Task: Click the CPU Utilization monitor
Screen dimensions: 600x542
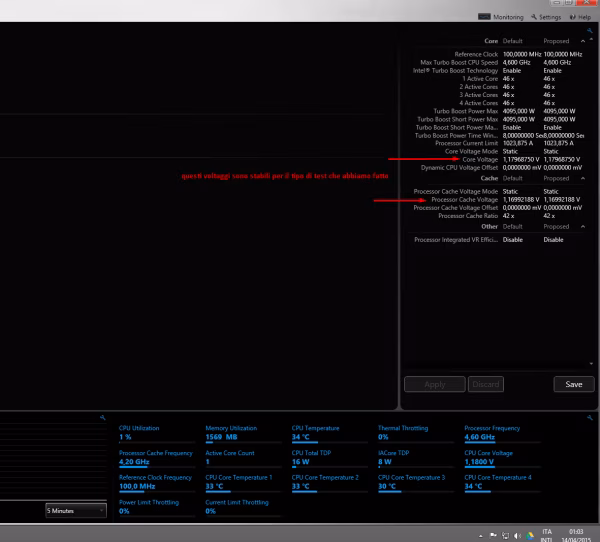Action: [x=157, y=433]
